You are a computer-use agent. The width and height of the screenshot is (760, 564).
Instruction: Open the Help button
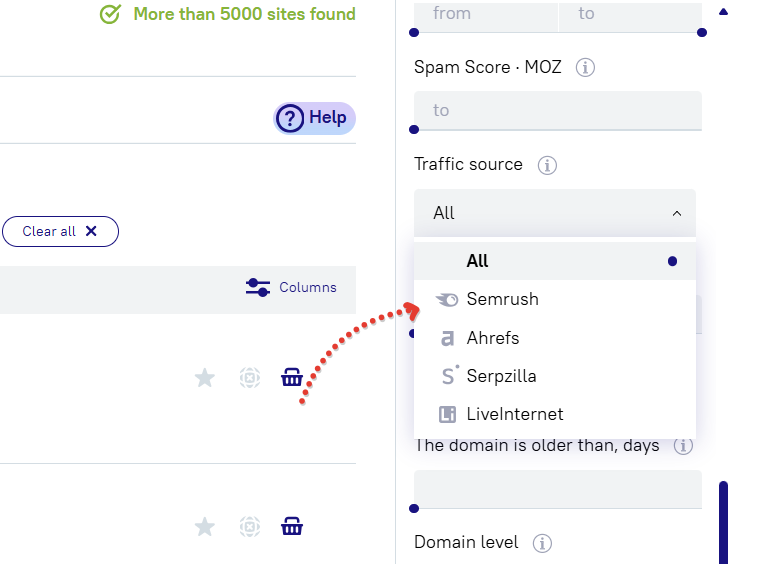click(314, 118)
